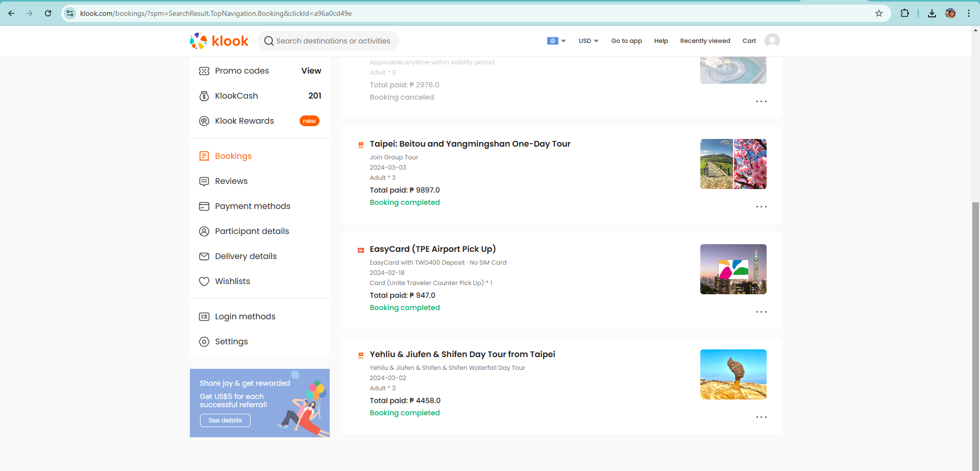Click See details on referral banner
This screenshot has width=980, height=471.
point(225,420)
